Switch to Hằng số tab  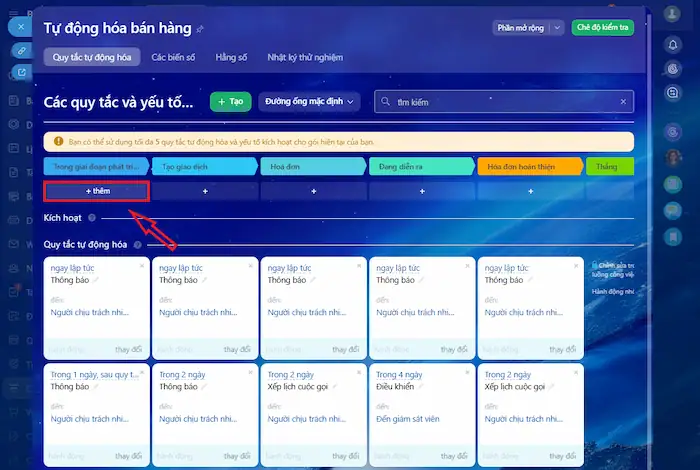pos(231,57)
